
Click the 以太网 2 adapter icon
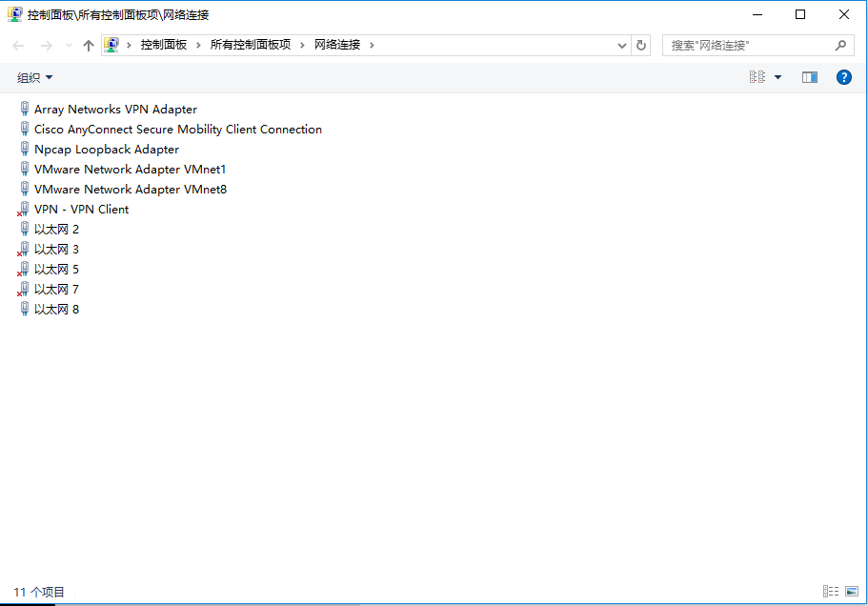pos(25,229)
